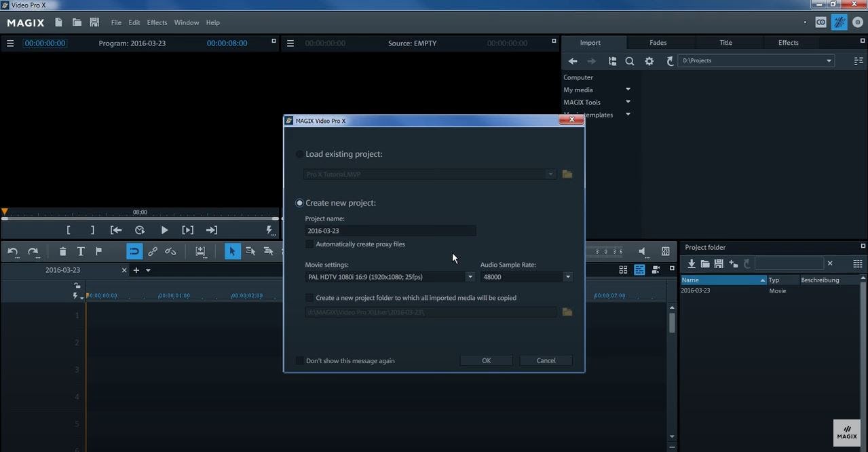This screenshot has height=452, width=868.
Task: Expand the My media list
Action: 628,90
